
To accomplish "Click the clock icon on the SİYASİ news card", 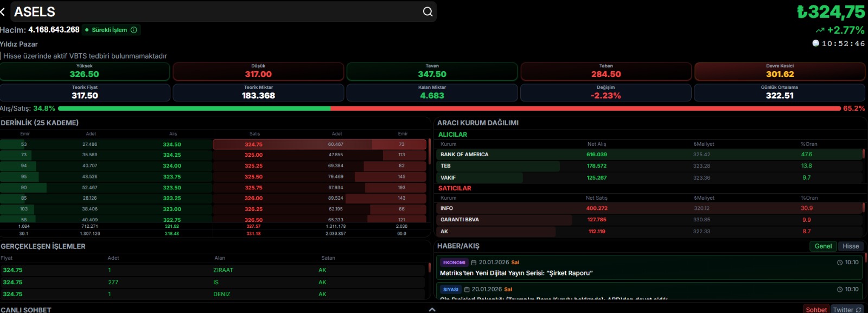I will tap(840, 290).
